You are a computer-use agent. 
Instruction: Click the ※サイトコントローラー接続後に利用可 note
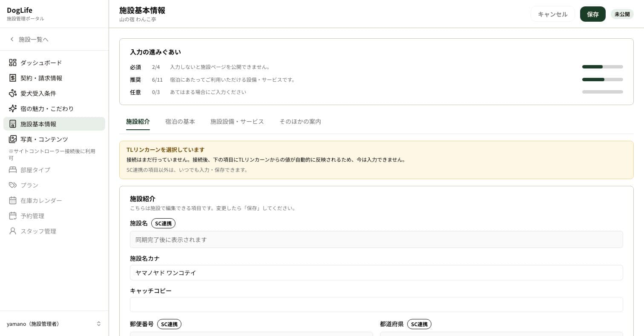coord(52,154)
